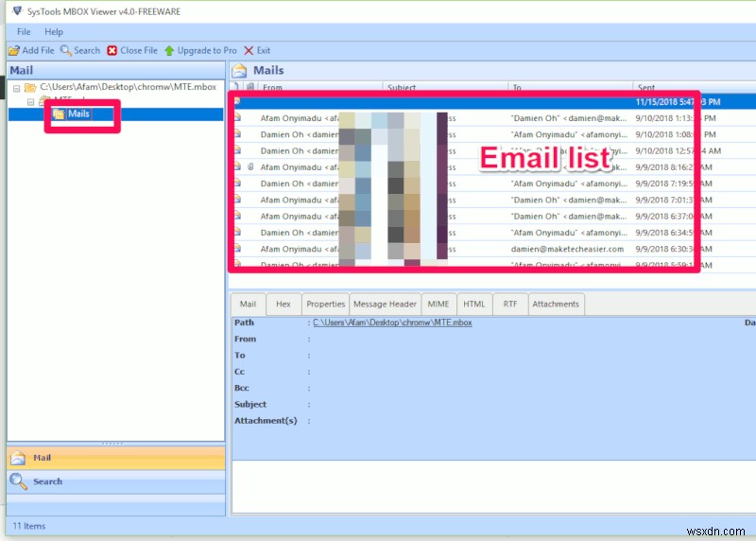
Task: Select Afam Onyimadu email sent 9/9/2018 7:01
Action: [492, 200]
